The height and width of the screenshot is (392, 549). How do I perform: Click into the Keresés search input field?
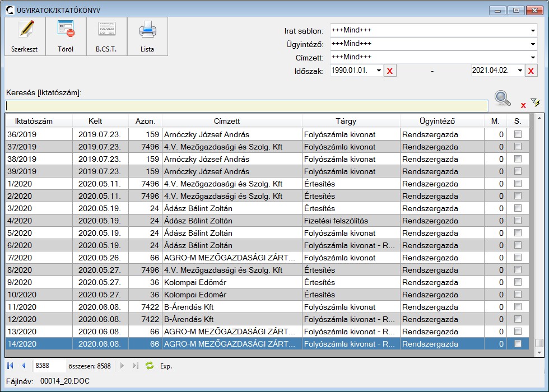click(x=246, y=105)
